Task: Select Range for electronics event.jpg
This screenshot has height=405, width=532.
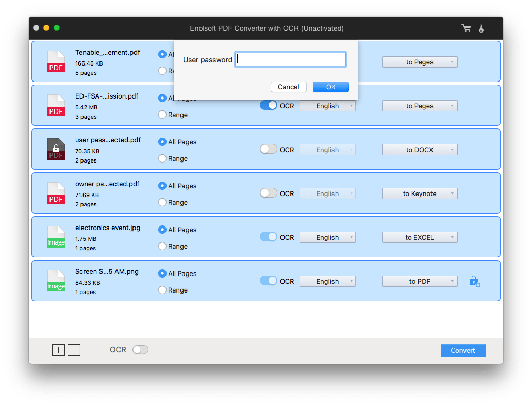Action: [162, 246]
